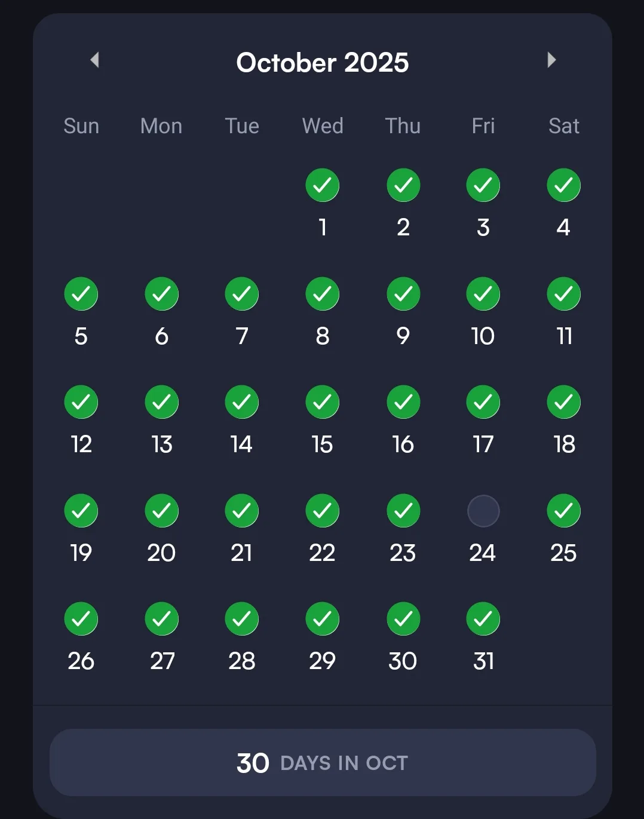
Task: Click the checkmark icon for October 19
Action: 81,511
